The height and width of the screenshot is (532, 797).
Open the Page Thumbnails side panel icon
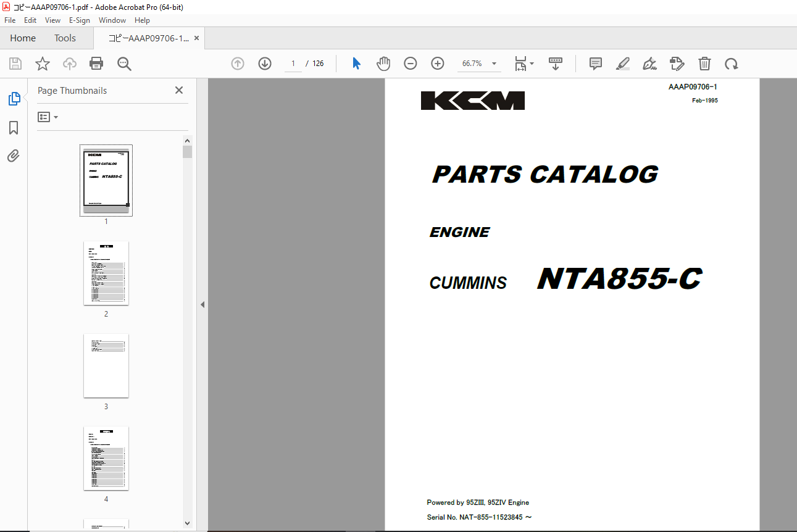[14, 98]
